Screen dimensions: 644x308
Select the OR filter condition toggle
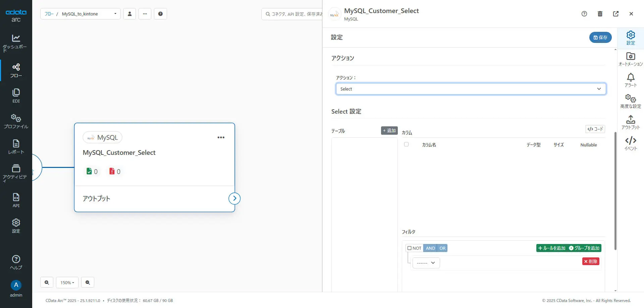coord(442,248)
